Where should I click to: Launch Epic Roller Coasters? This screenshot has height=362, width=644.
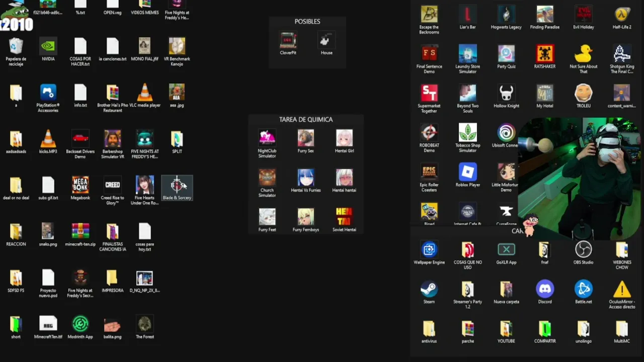(x=429, y=172)
